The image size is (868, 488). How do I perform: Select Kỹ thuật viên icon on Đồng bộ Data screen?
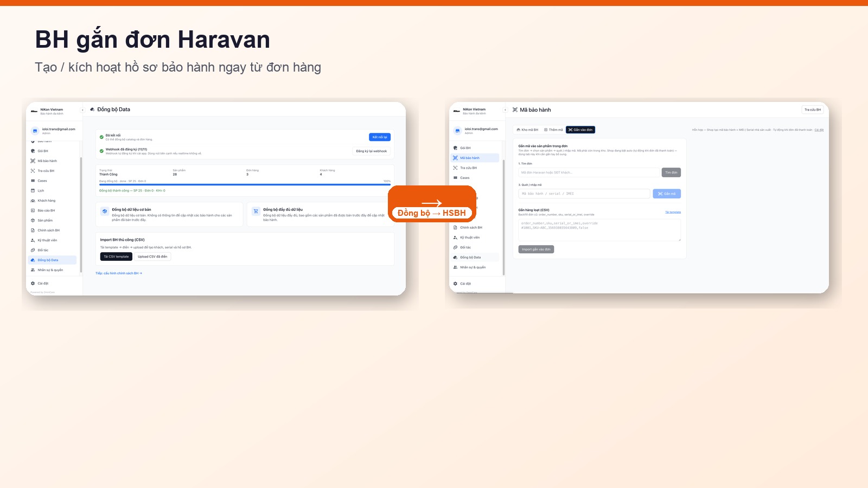(33, 240)
